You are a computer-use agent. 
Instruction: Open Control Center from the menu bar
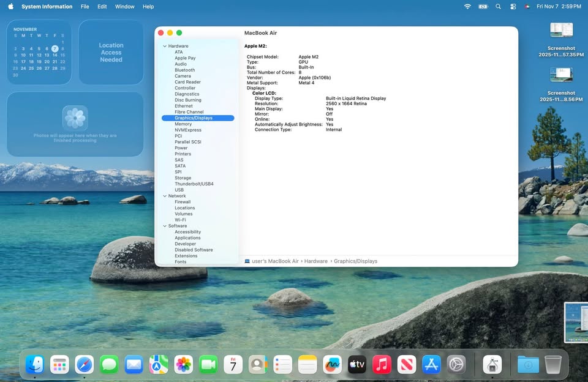pyautogui.click(x=513, y=6)
